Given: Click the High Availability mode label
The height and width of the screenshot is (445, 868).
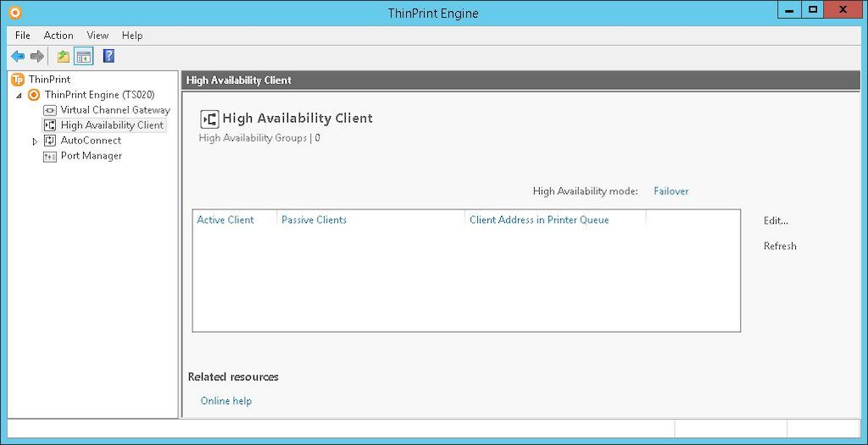Looking at the screenshot, I should (585, 191).
